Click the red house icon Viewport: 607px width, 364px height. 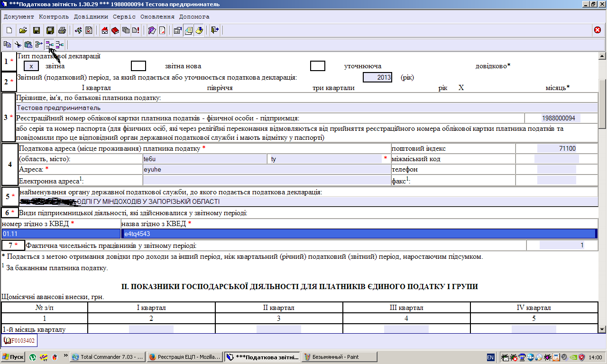(105, 30)
